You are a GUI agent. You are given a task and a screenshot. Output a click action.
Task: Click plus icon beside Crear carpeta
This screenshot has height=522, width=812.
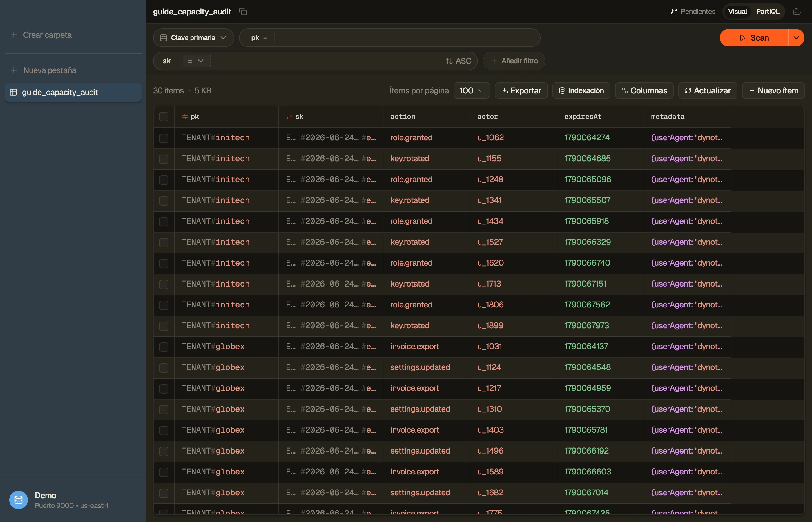pos(14,35)
